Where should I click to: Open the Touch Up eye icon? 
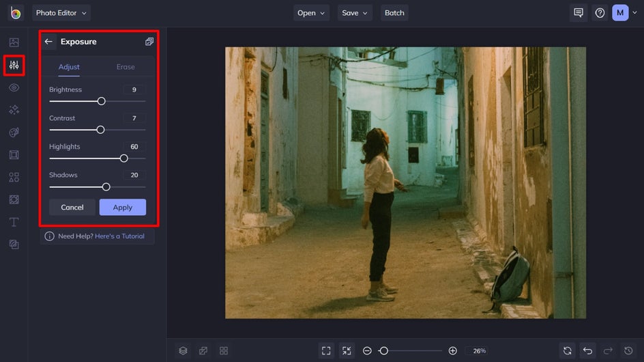coord(14,87)
